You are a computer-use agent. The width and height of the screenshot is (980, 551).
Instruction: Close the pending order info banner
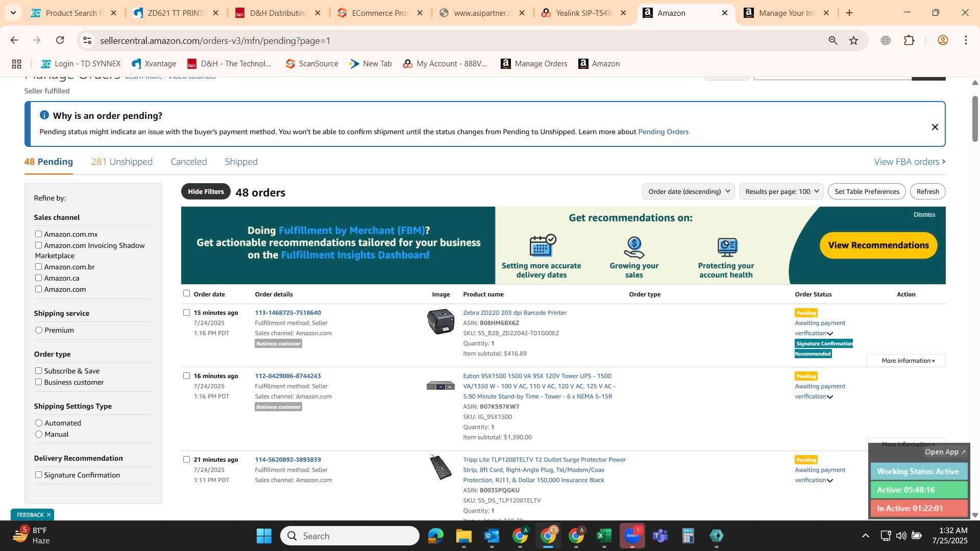pyautogui.click(x=935, y=127)
